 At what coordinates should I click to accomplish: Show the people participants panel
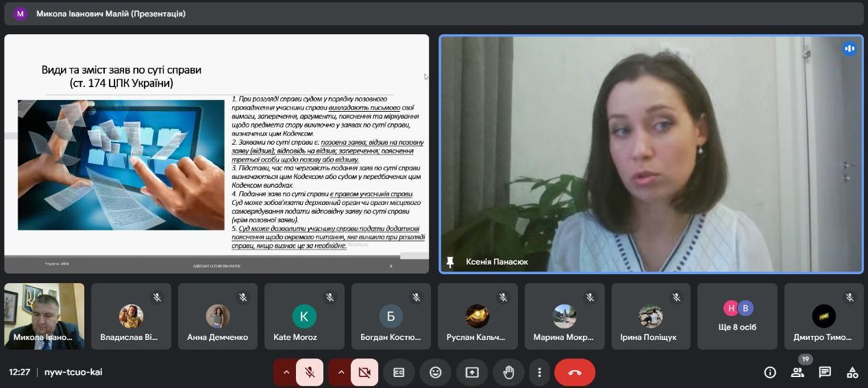[797, 372]
